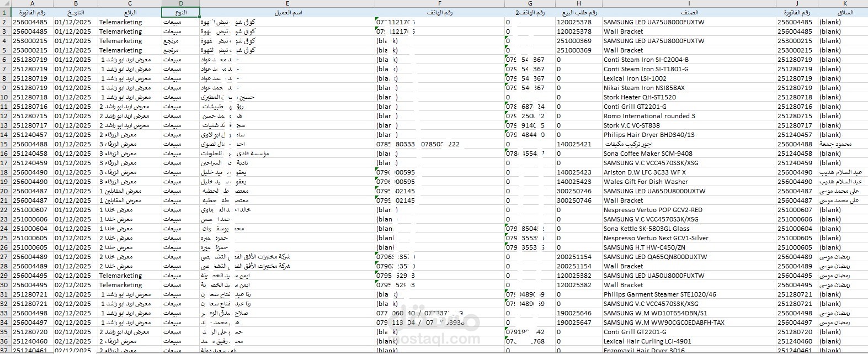The image size is (868, 354).
Task: Select column J header
Action: point(797,3)
